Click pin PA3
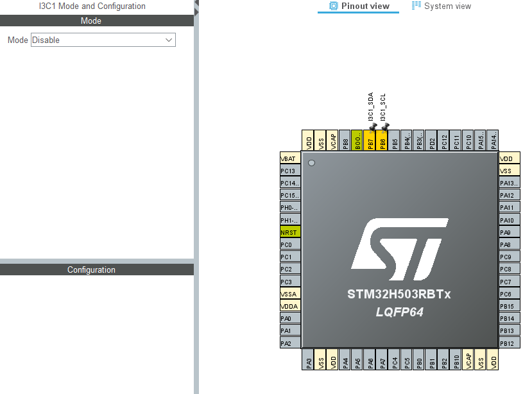Screen dimensions: 532x394 [x=308, y=360]
